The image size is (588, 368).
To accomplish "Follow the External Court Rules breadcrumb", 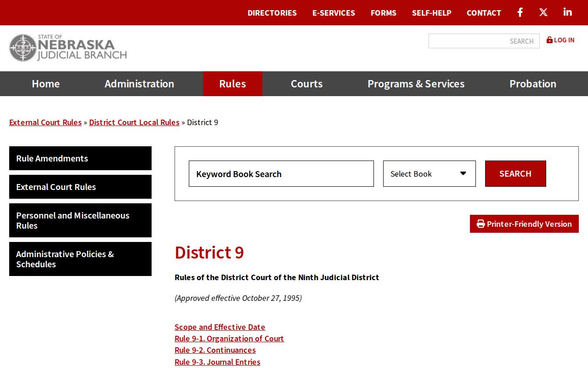I will click(45, 122).
